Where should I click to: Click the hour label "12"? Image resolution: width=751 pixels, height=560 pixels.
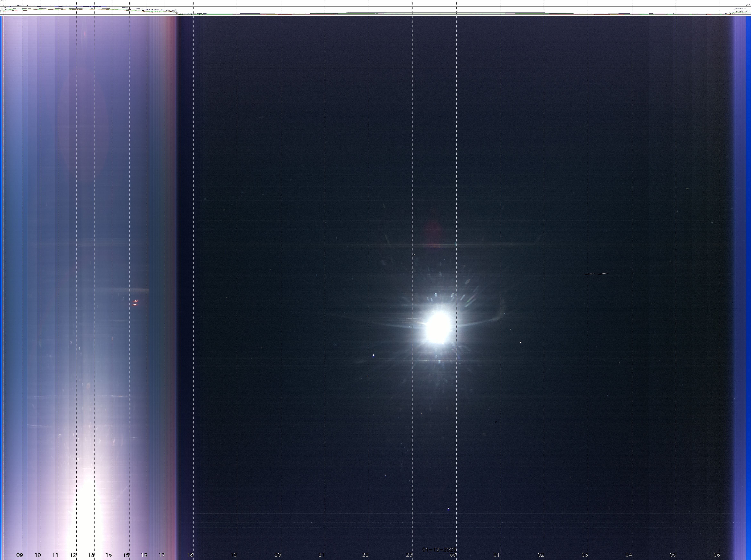pos(73,555)
